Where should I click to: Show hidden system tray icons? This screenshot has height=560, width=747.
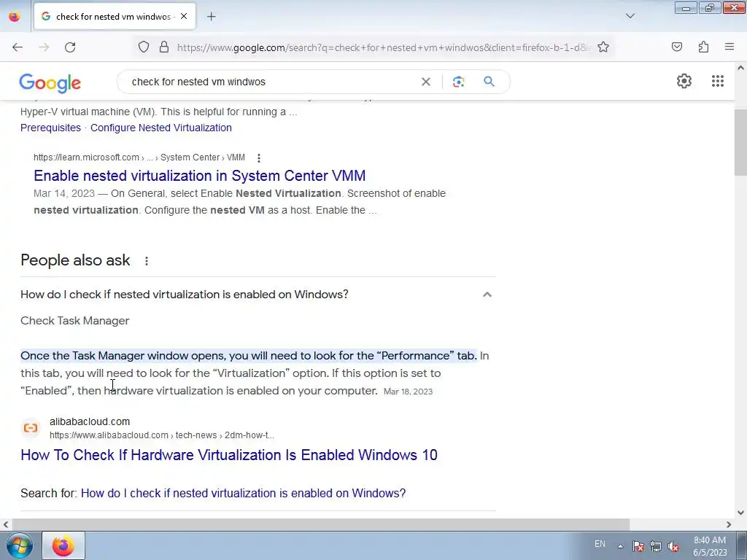coord(620,546)
